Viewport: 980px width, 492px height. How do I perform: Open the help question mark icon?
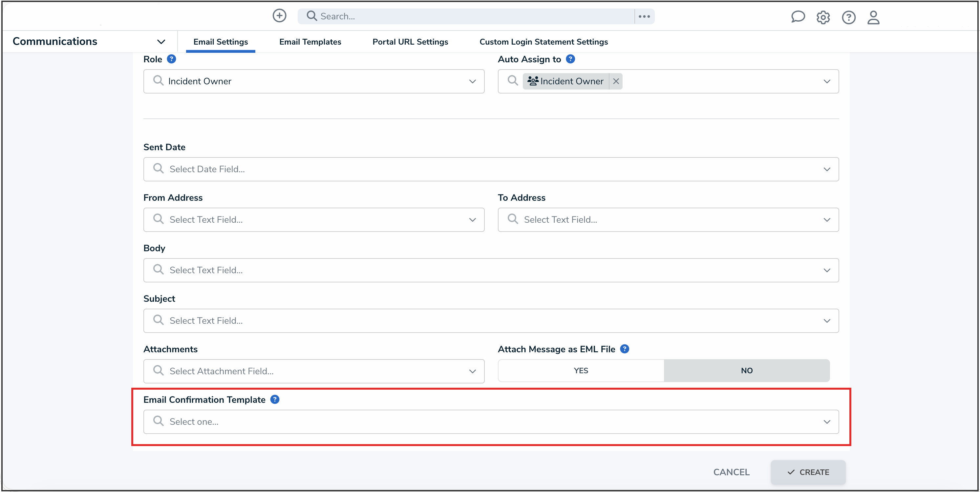point(848,17)
